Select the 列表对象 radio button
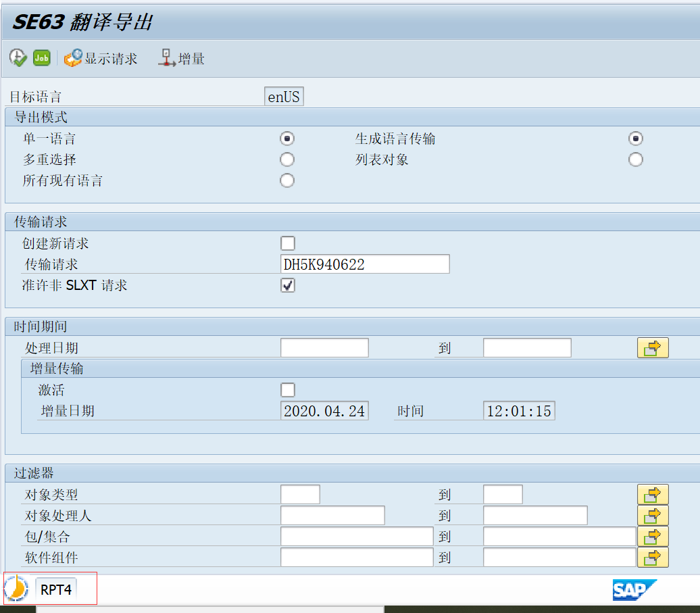 (635, 160)
